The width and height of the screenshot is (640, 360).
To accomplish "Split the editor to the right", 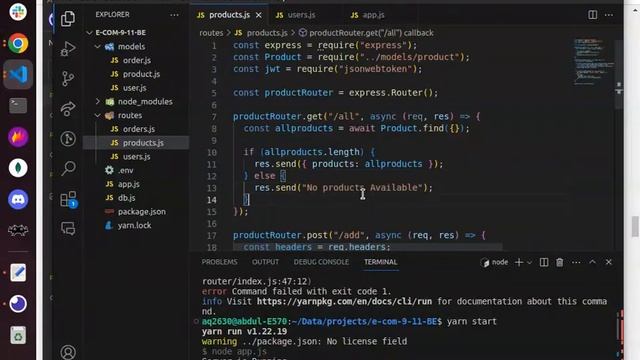I will [592, 15].
